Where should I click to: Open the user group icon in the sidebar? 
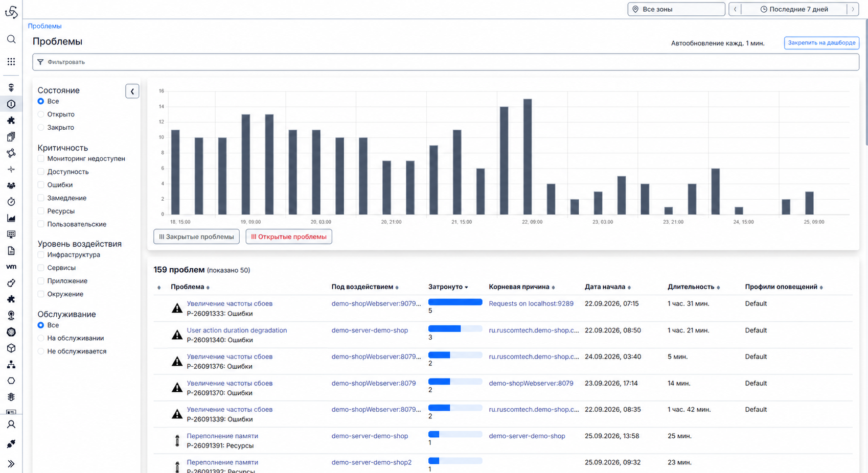pyautogui.click(x=11, y=185)
